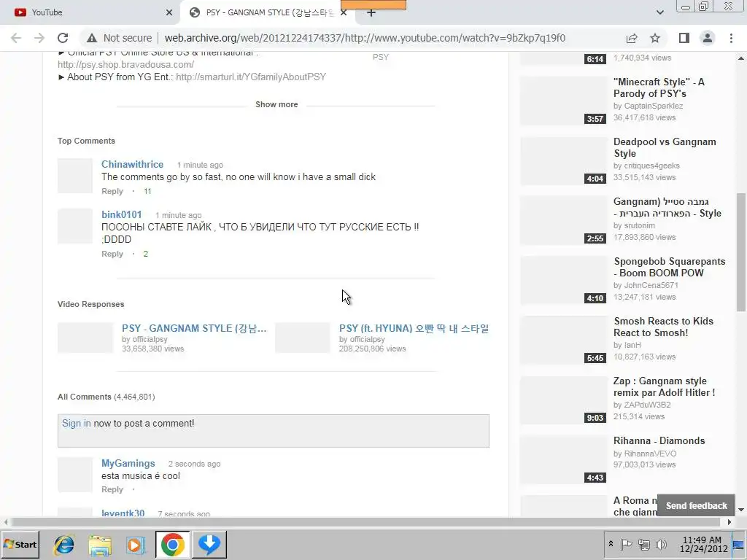This screenshot has height=560, width=747.
Task: Reply to bink0101's comment
Action: [x=112, y=254]
